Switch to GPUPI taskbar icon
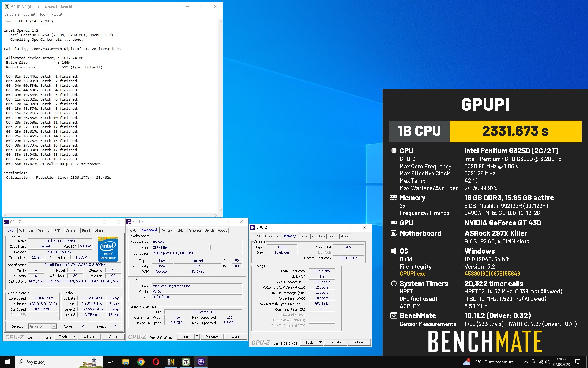588x368 pixels. pyautogui.click(x=186, y=362)
